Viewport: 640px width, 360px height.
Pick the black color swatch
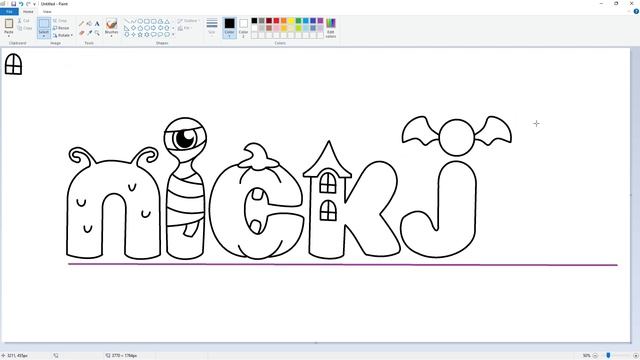point(254,21)
